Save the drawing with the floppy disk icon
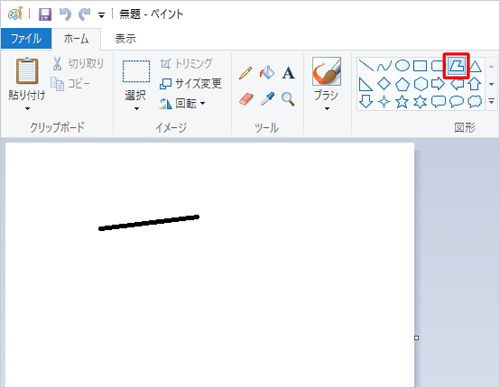 click(45, 14)
